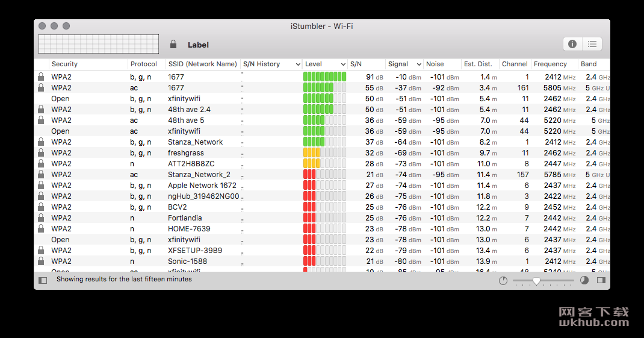Click the level bar of the freshgrass row
Screen dimensions: 644x338
click(324, 152)
